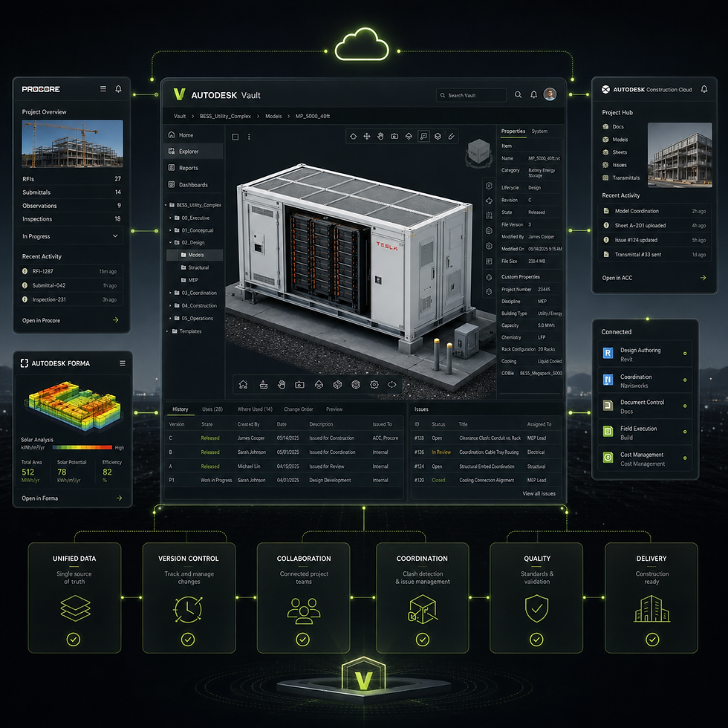Open the settings gear in the bottom viewer toolbar

374,385
